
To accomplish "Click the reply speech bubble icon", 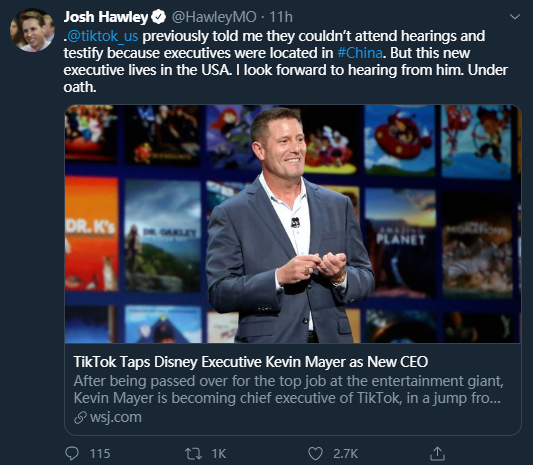I will (x=72, y=453).
